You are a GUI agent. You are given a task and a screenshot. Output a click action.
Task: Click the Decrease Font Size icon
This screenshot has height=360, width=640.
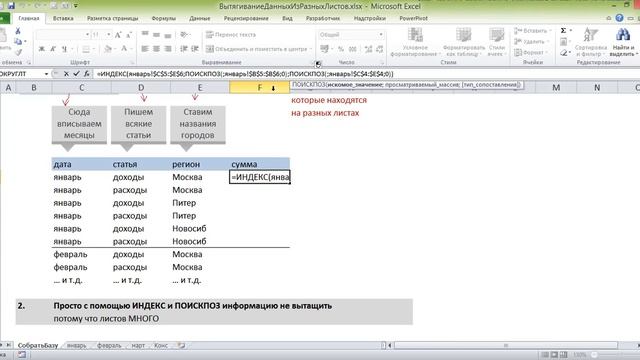click(129, 35)
